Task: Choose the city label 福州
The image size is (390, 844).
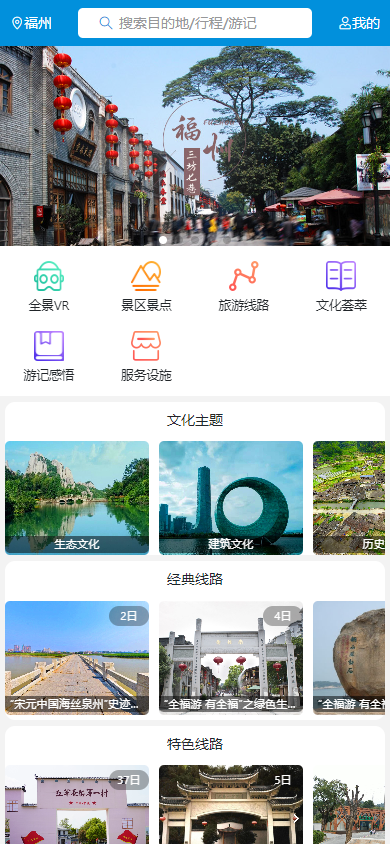Action: [38, 23]
